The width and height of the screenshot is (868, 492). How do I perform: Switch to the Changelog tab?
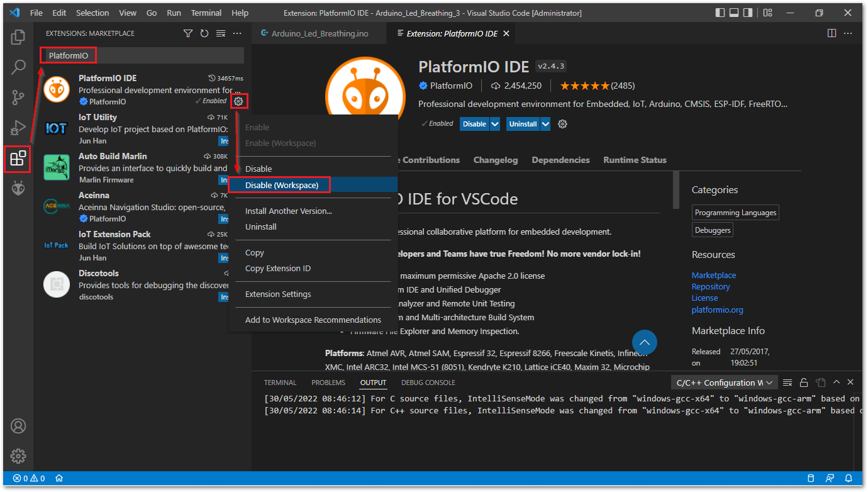(496, 160)
